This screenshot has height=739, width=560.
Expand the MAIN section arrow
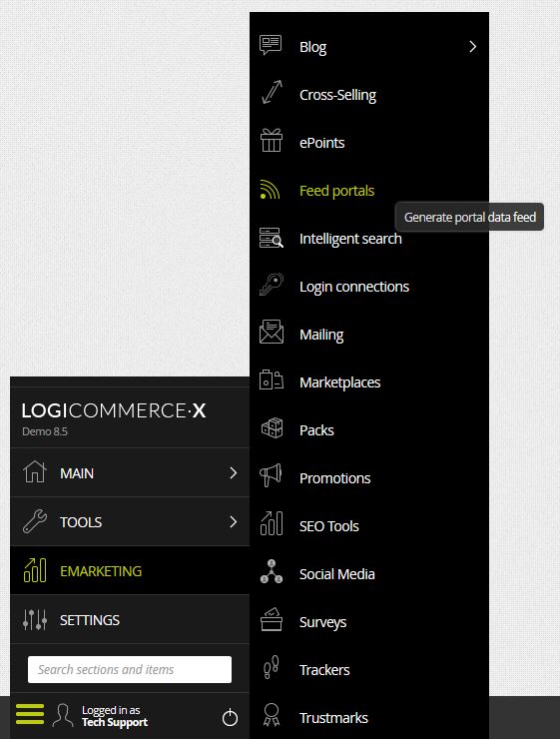[234, 472]
